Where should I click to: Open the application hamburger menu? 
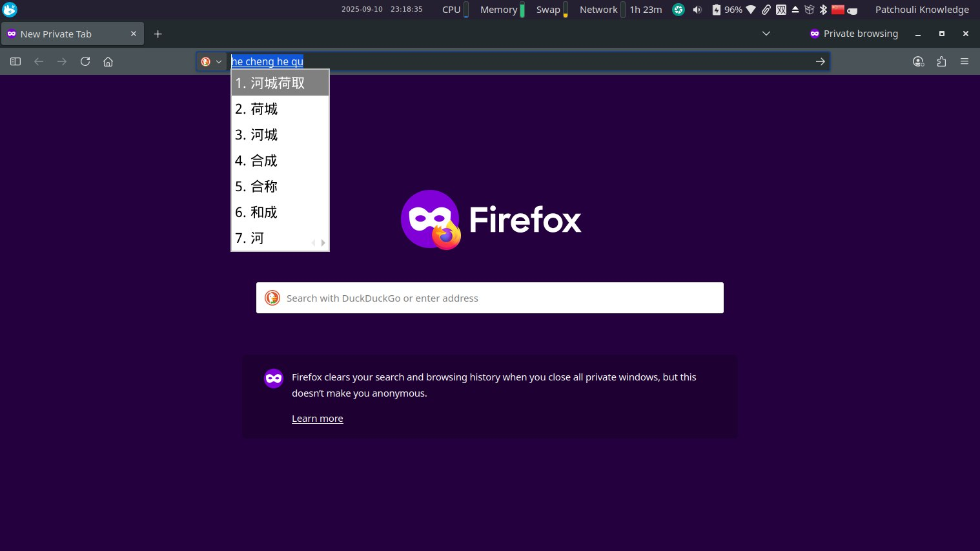pos(965,61)
